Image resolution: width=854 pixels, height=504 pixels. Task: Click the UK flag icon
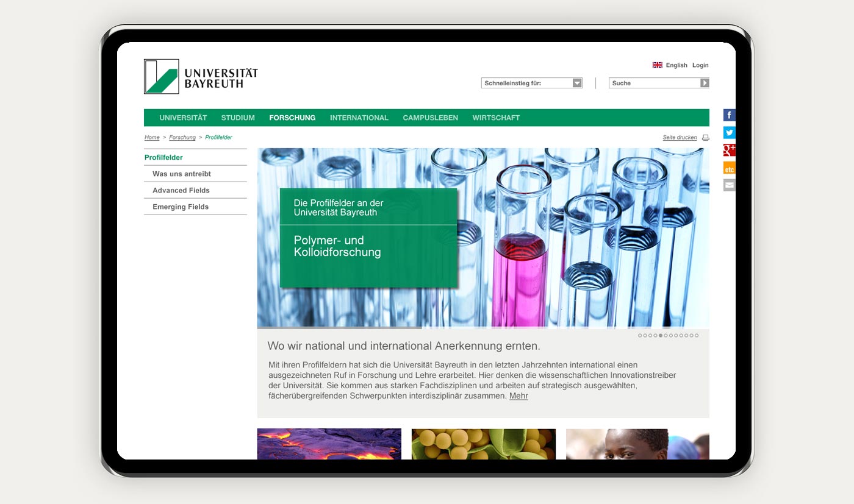click(657, 65)
